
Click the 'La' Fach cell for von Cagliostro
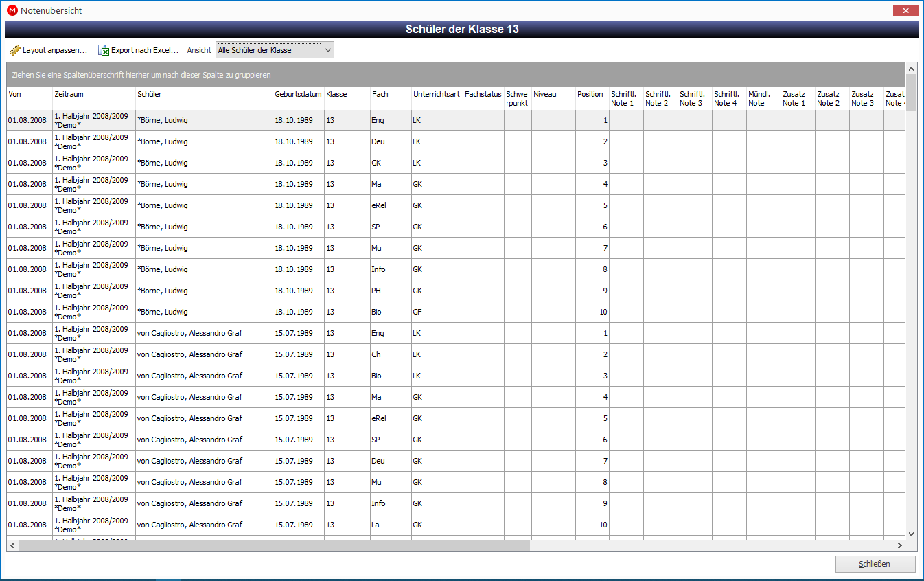[391, 525]
